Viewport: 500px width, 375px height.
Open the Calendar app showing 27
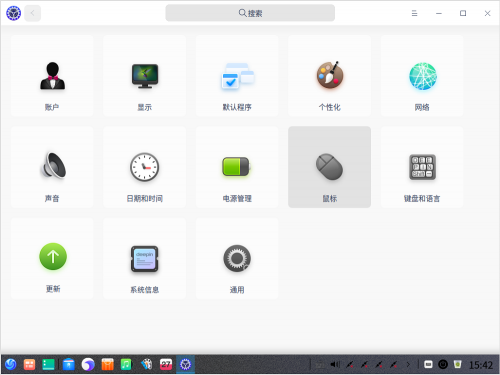pyautogui.click(x=166, y=364)
